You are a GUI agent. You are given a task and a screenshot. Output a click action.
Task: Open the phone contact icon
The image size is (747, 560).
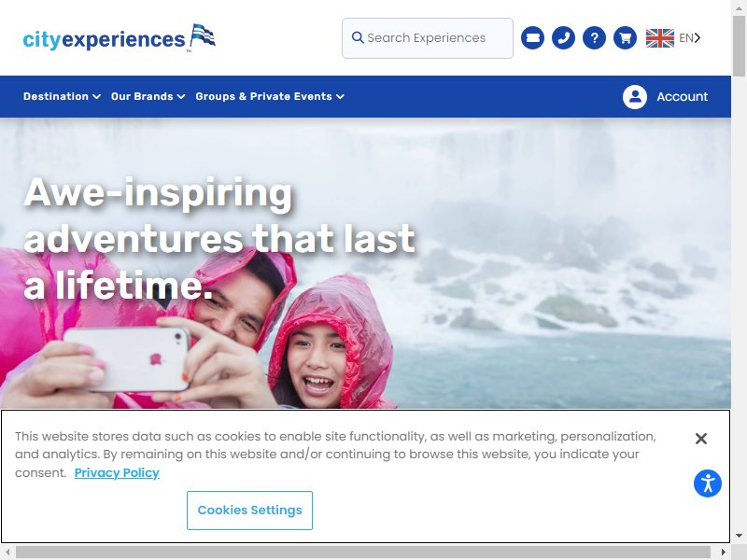pyautogui.click(x=563, y=38)
